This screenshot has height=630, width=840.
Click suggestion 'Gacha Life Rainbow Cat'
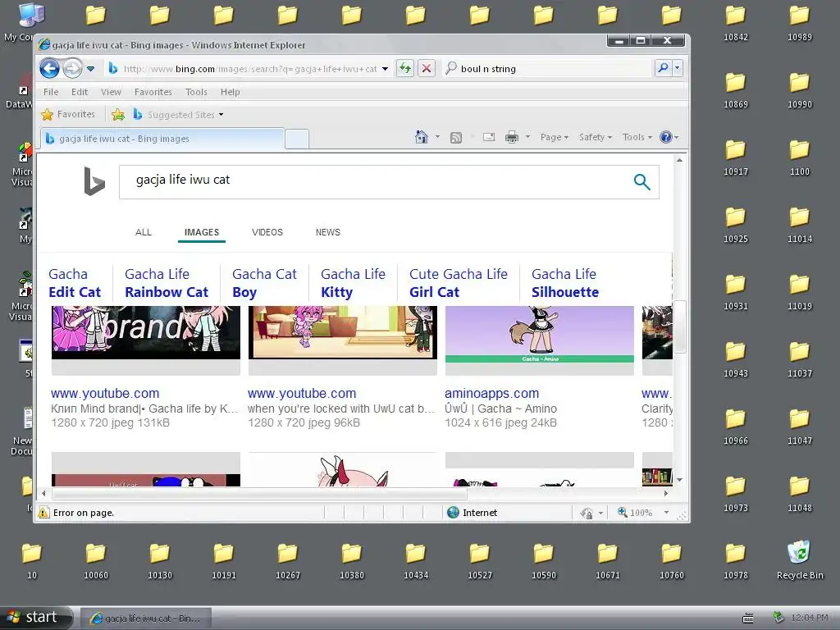[x=167, y=283]
